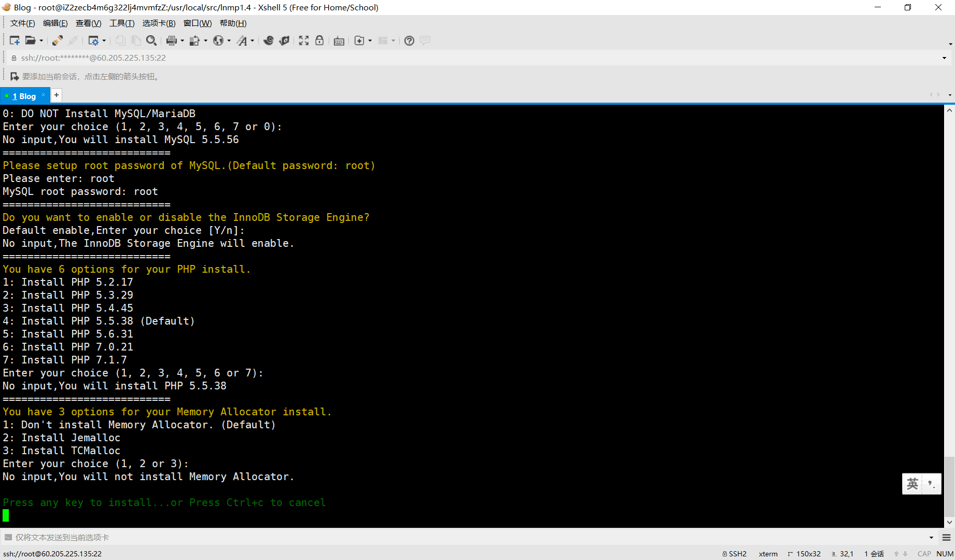Click the new file transfer icon
The width and height of the screenshot is (955, 560).
pos(359,40)
